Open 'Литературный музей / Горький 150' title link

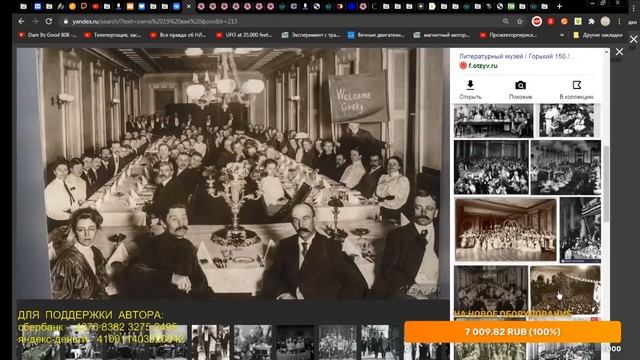point(517,56)
